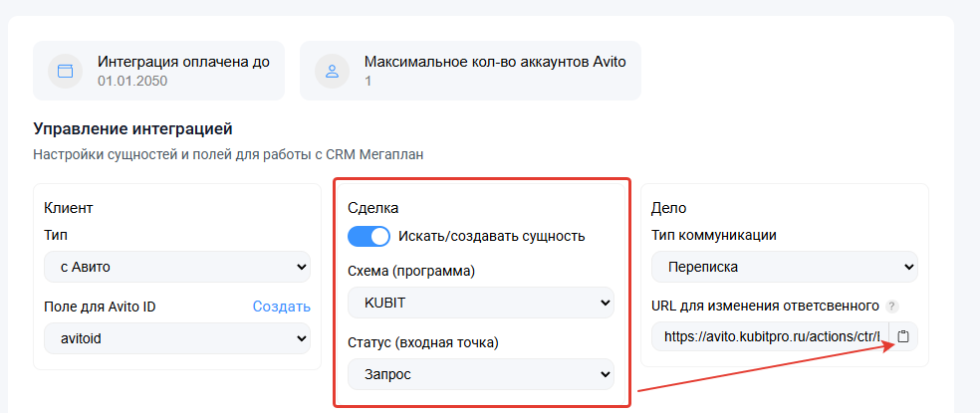
Task: Open the Схема (программа) dropdown with KUBIT
Action: point(481,303)
